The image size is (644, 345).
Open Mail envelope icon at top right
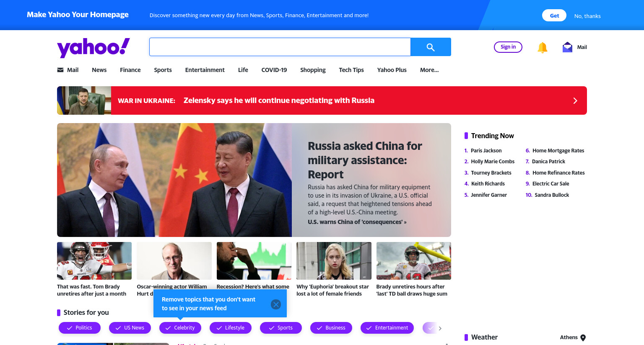[567, 47]
